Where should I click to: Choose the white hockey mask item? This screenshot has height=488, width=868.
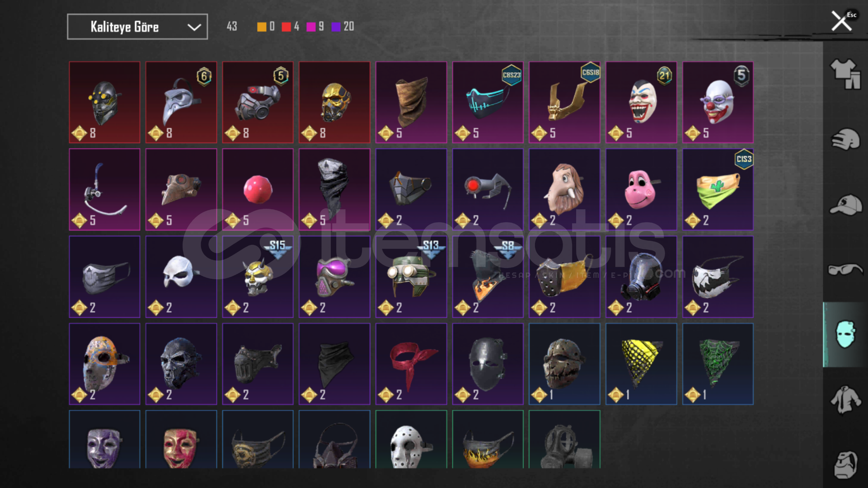click(411, 439)
